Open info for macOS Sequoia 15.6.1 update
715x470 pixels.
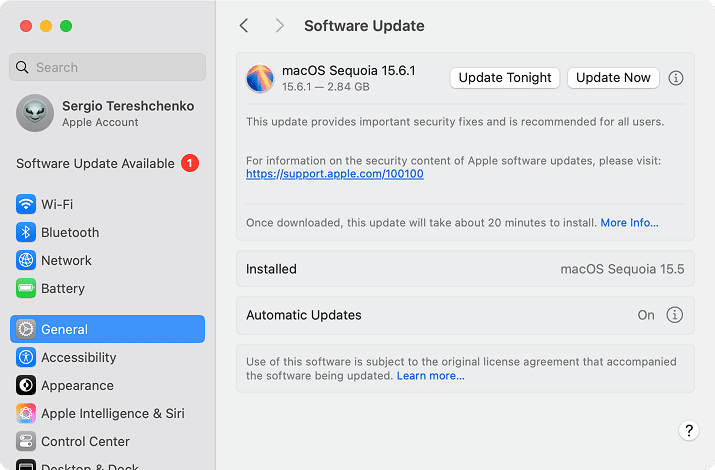coord(676,78)
